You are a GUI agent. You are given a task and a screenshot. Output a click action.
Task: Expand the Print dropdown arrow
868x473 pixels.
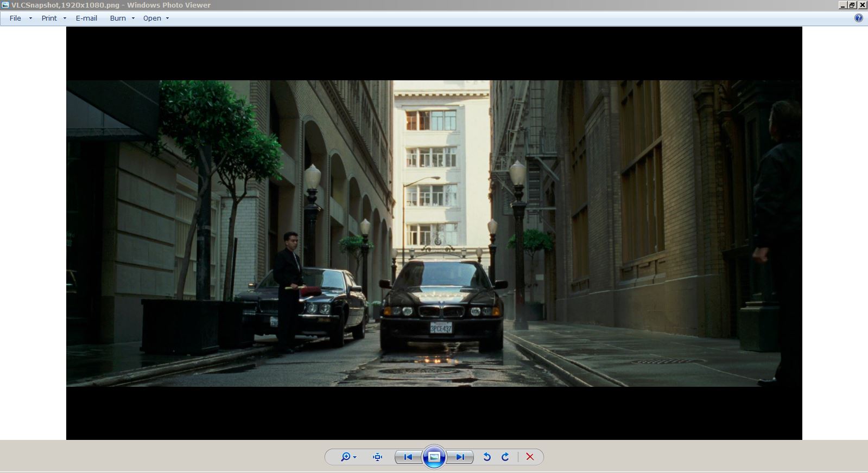[x=65, y=18]
